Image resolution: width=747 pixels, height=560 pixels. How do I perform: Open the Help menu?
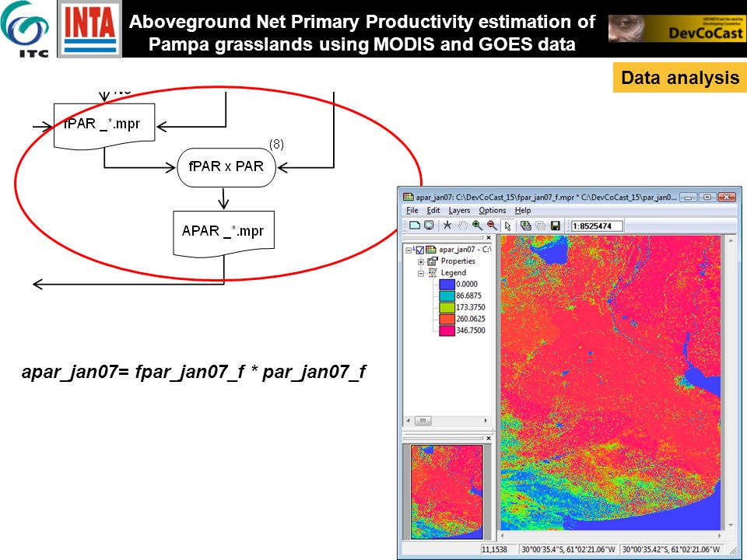(523, 211)
